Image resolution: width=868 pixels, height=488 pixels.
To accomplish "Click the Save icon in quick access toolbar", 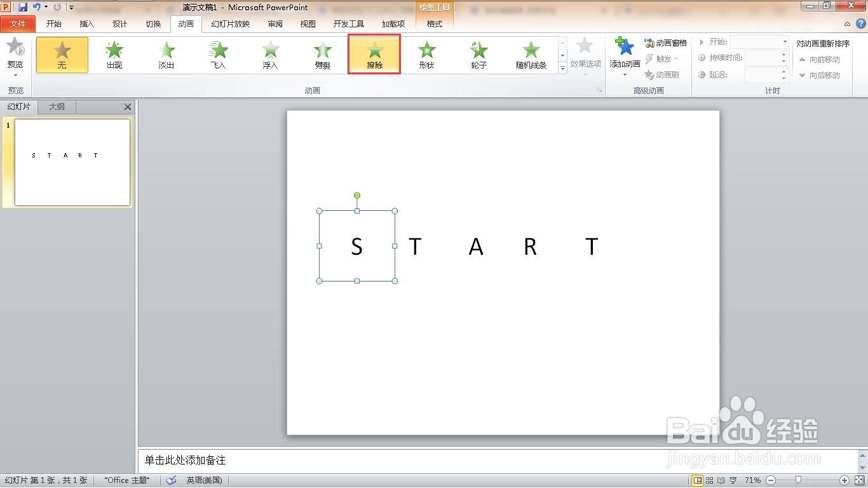I will point(23,7).
